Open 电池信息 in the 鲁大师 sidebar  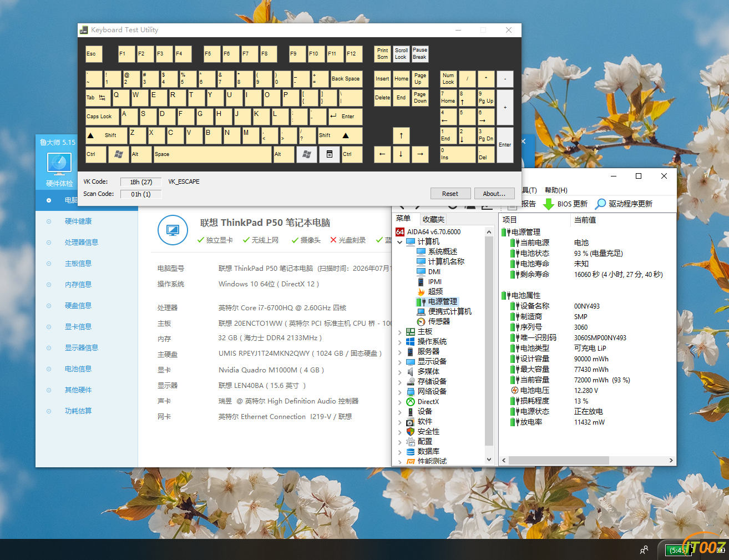(x=78, y=369)
